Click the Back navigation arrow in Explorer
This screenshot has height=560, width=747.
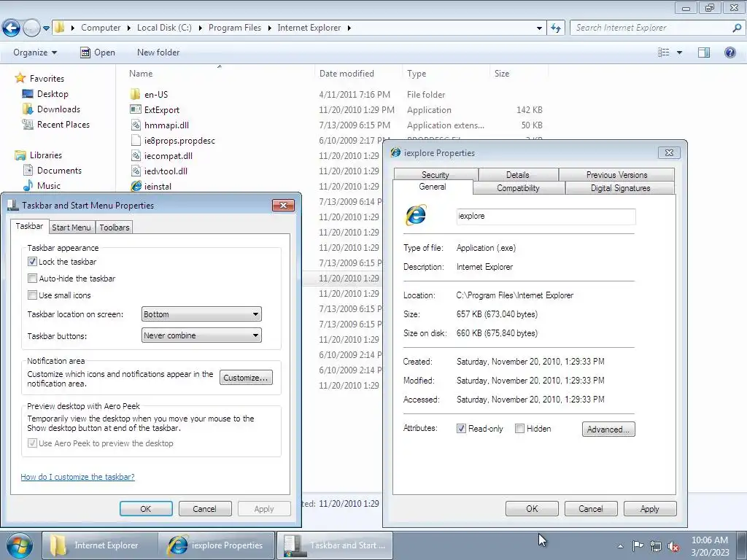[x=11, y=28]
